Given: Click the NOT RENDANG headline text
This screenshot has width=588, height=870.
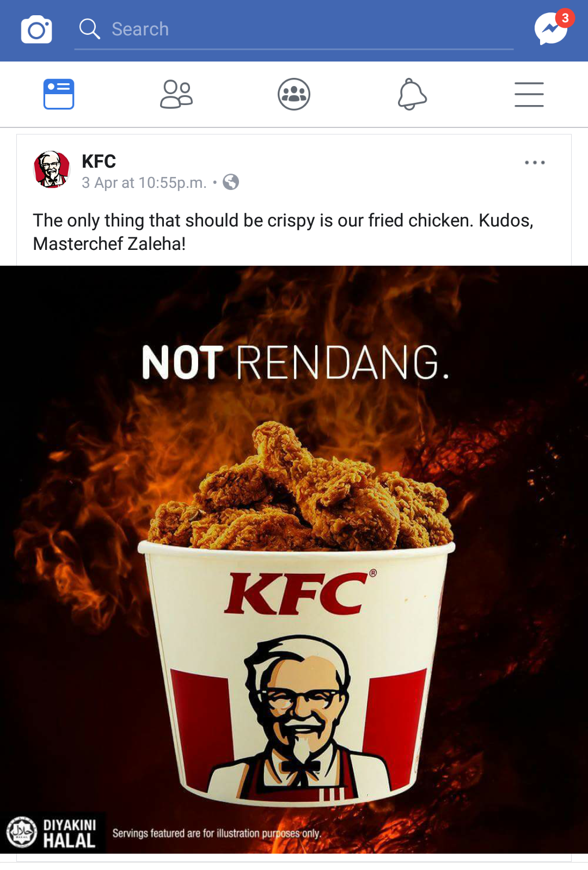Looking at the screenshot, I should (x=296, y=362).
